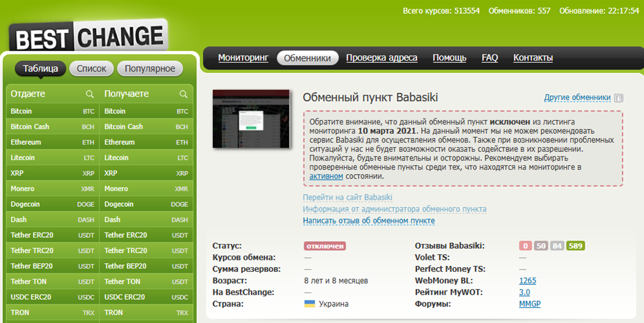Click the Ukraine flag icon
The height and width of the screenshot is (323, 644).
(x=309, y=304)
